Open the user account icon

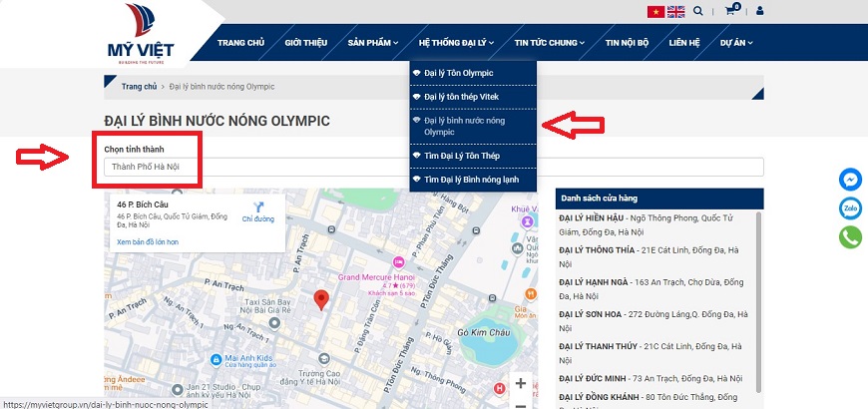coord(759,11)
